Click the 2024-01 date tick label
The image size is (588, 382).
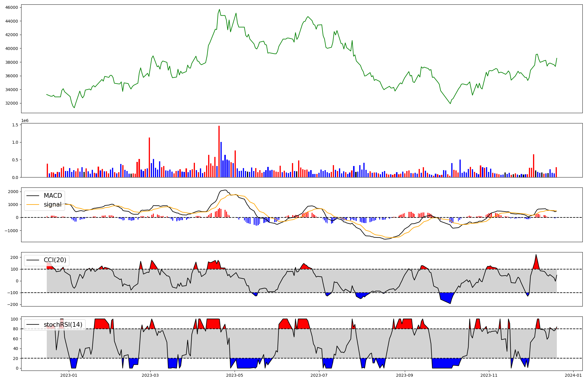[573, 375]
